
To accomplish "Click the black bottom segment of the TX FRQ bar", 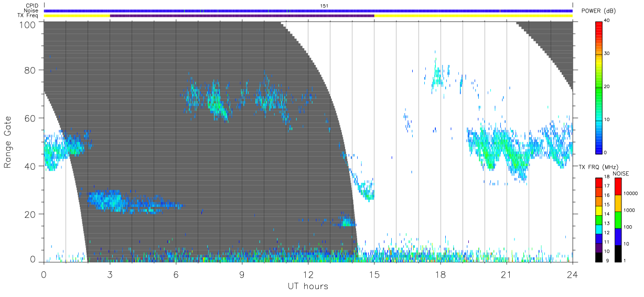I will [599, 257].
